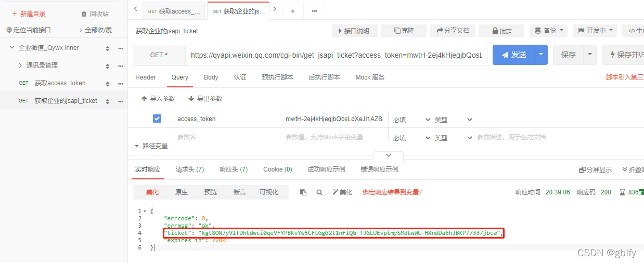Open the 预执行脚本 tab
The image size is (644, 263).
(277, 77)
